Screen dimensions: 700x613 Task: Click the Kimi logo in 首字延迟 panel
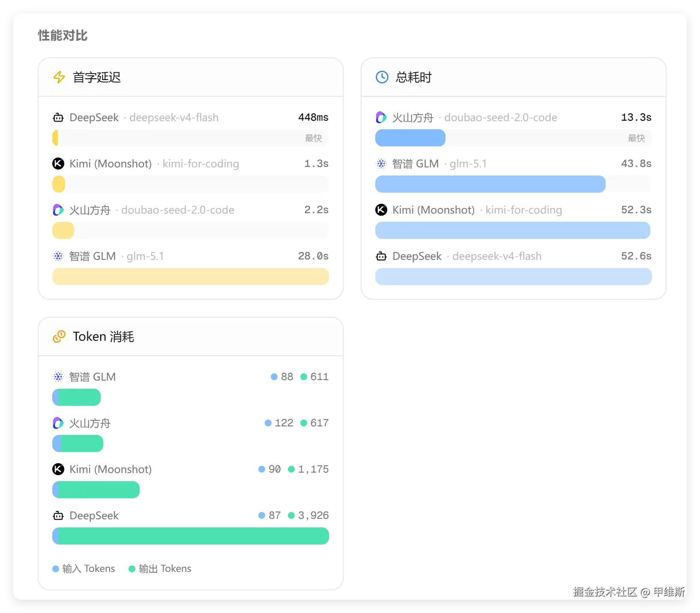[58, 164]
